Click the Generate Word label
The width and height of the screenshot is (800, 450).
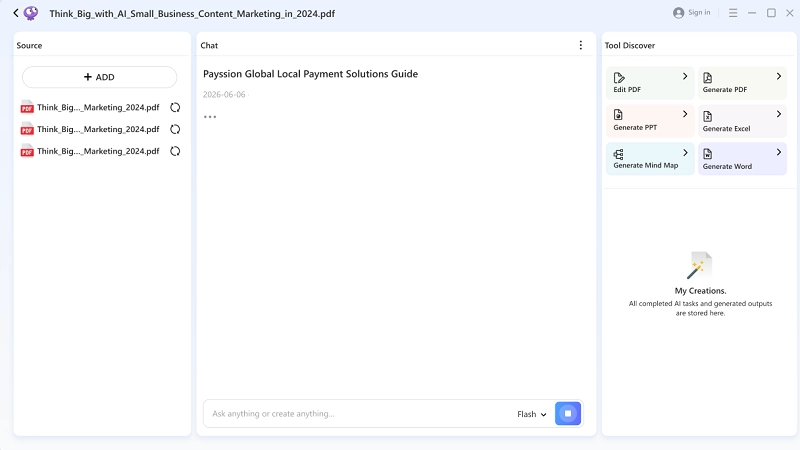point(727,166)
